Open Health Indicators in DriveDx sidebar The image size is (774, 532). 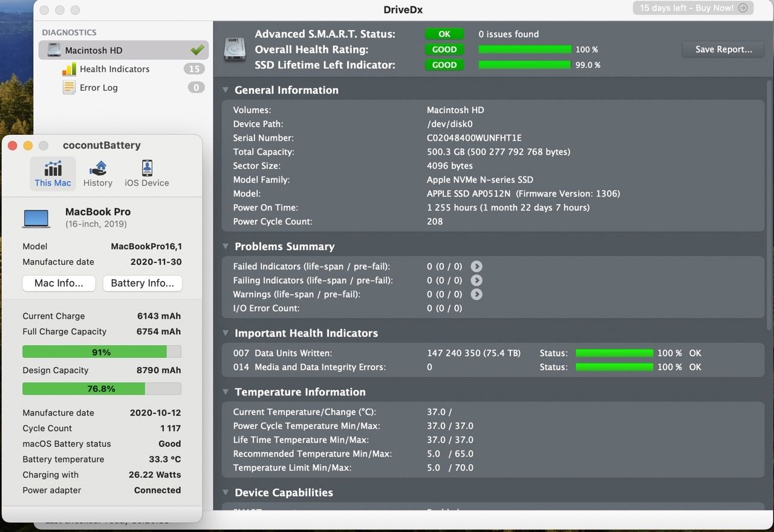click(114, 69)
